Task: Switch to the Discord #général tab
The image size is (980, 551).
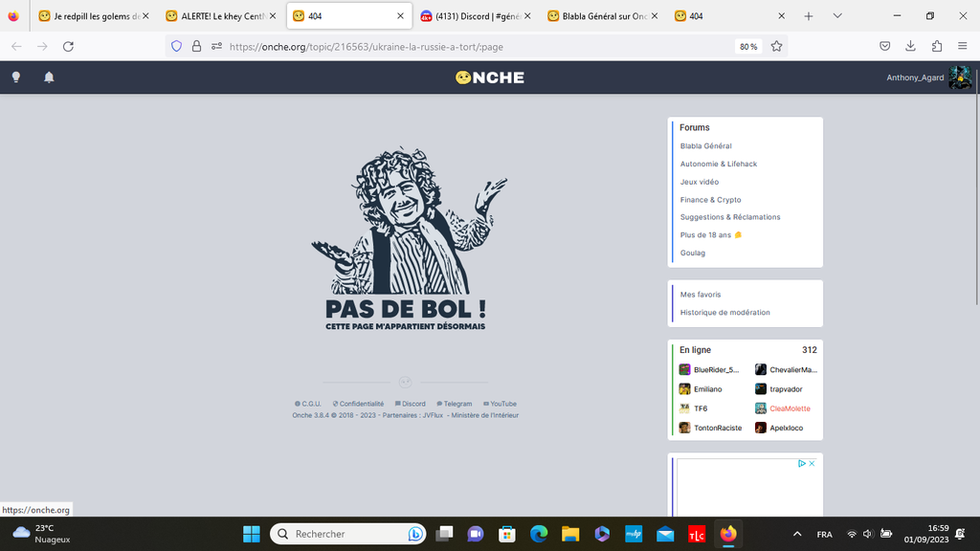Action: pos(472,16)
